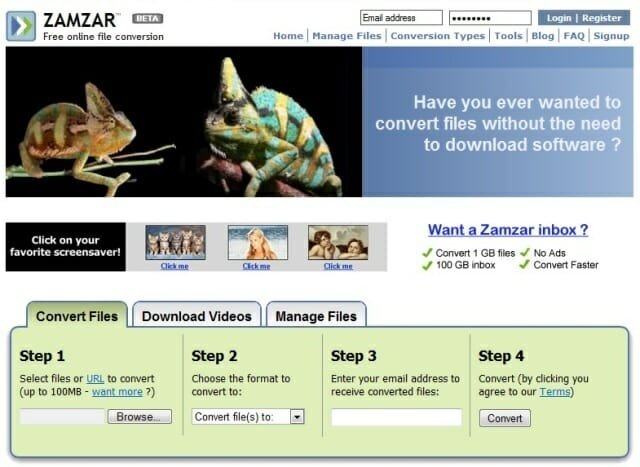Focus the Email address login field

400,18
